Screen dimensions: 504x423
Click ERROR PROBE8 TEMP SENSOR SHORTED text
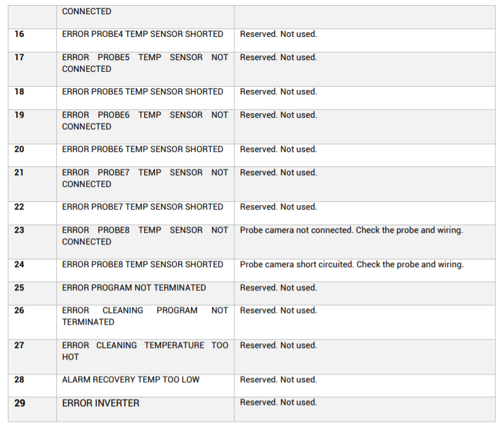pos(142,265)
